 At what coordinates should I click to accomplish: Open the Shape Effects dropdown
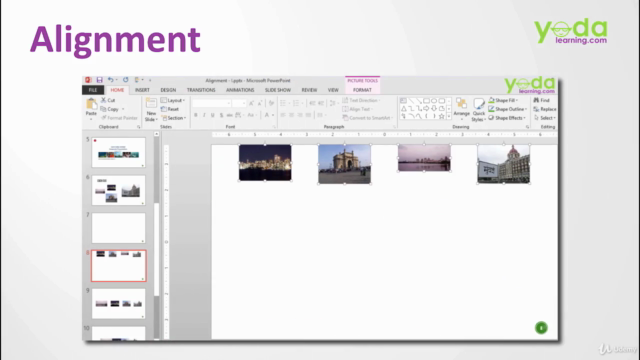pos(507,118)
